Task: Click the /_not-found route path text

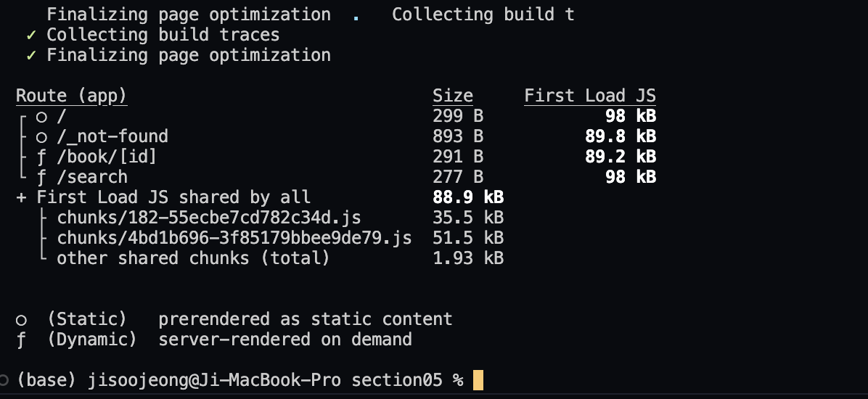Action: coord(112,136)
